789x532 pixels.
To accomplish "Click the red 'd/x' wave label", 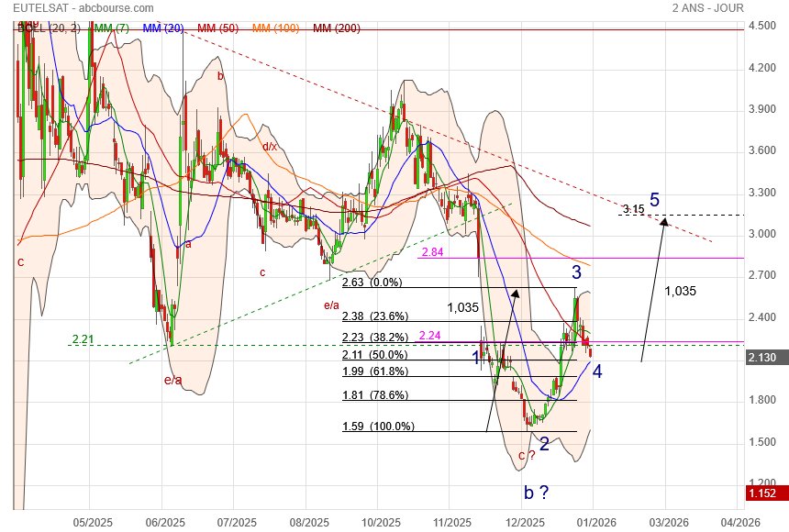I will click(270, 147).
